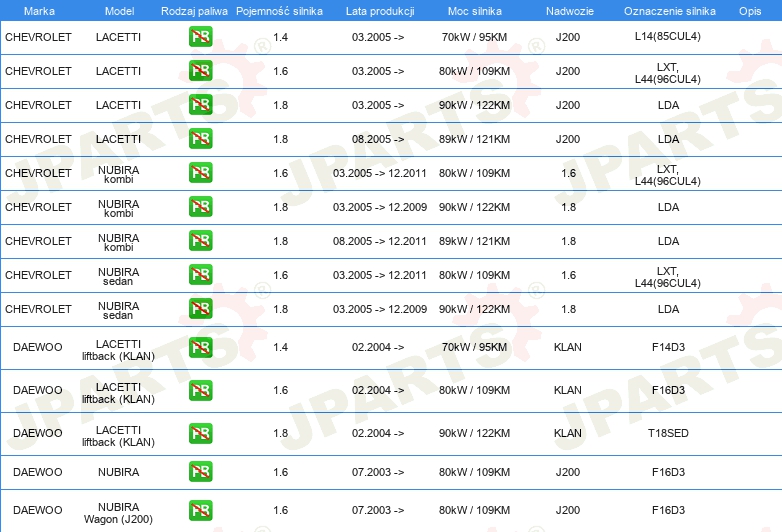Click fuel icon for Daewoo Lacetti T18SED row
This screenshot has width=782, height=532.
200,433
